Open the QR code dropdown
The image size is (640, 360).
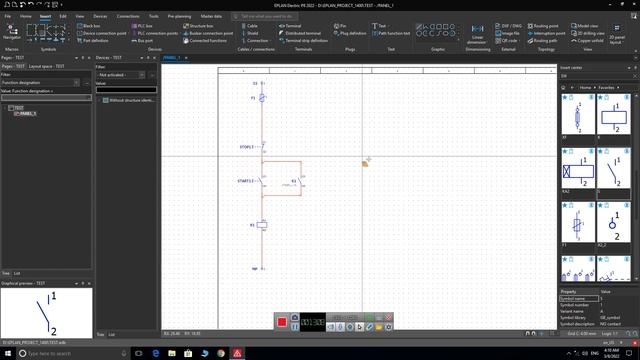point(507,40)
